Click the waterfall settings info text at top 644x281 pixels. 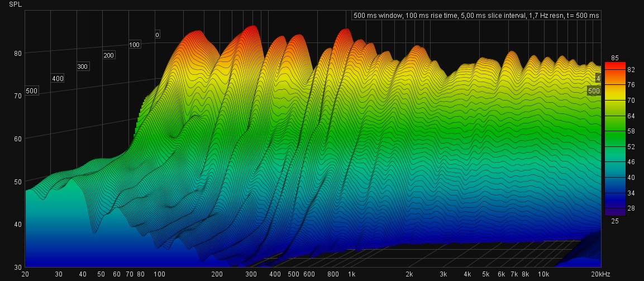[x=476, y=16]
